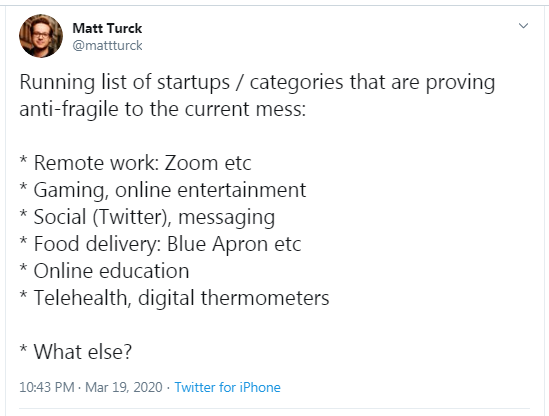The width and height of the screenshot is (549, 416).
Task: Select the 'Gaming, online entertainment' line
Action: coord(163,190)
